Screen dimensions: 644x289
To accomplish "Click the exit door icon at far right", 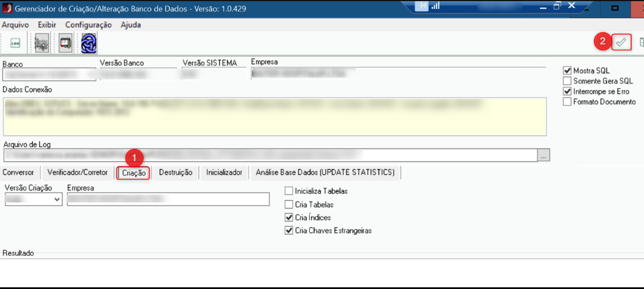I will click(x=641, y=42).
